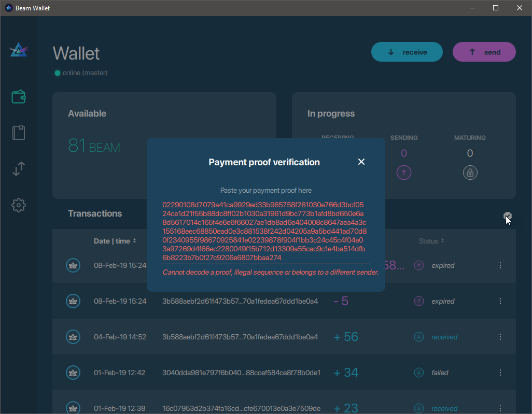Open the addresses sidebar icon with arrows
532x414 pixels.
click(18, 169)
